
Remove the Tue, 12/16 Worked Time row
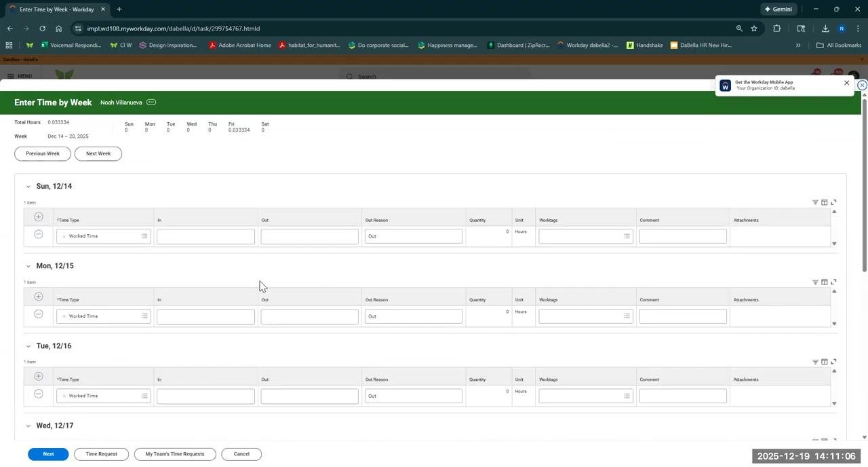tap(39, 394)
